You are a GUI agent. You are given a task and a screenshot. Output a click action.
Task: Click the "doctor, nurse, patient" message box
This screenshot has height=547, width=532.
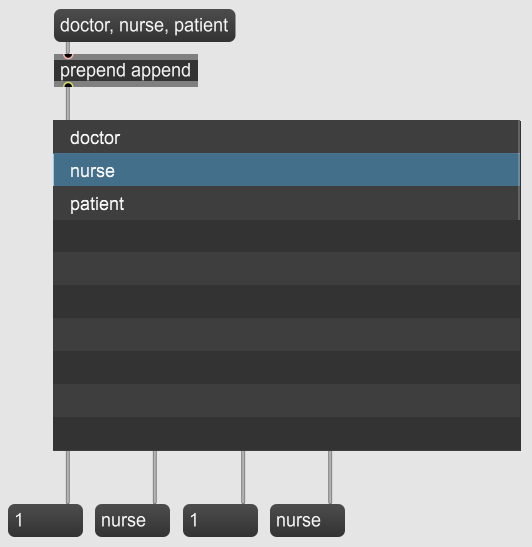pyautogui.click(x=144, y=25)
